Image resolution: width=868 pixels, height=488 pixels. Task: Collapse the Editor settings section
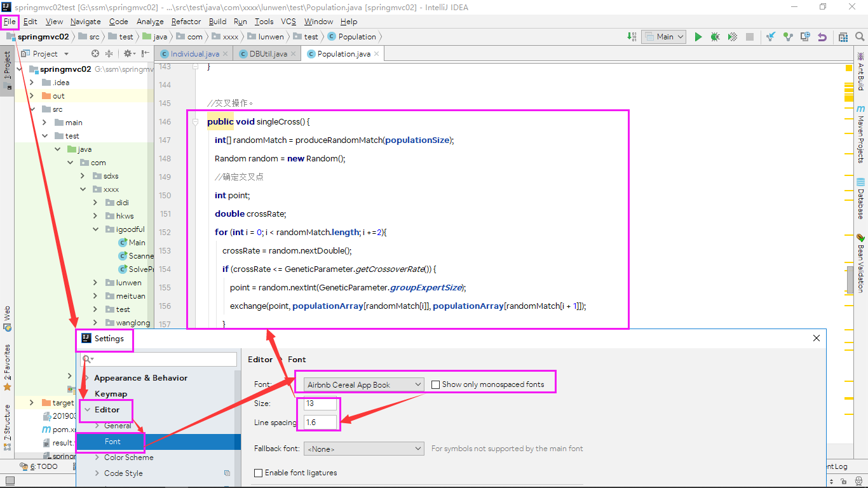[x=87, y=410]
